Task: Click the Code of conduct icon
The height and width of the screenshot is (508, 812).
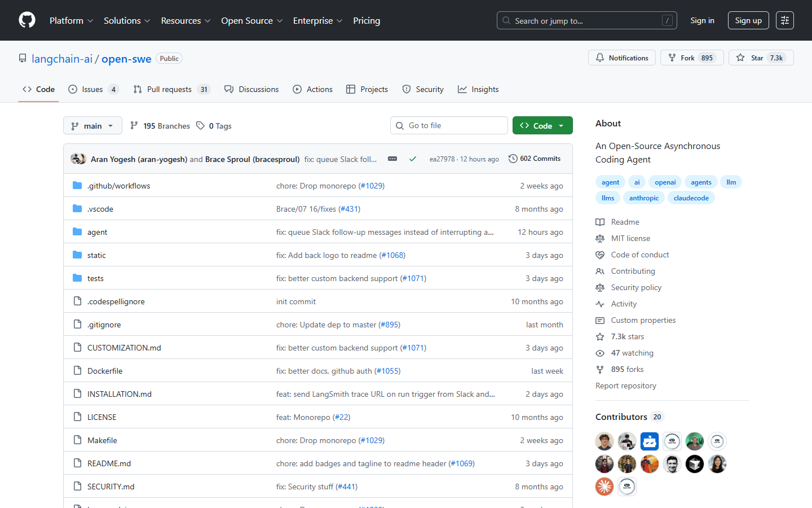Action: pyautogui.click(x=600, y=255)
